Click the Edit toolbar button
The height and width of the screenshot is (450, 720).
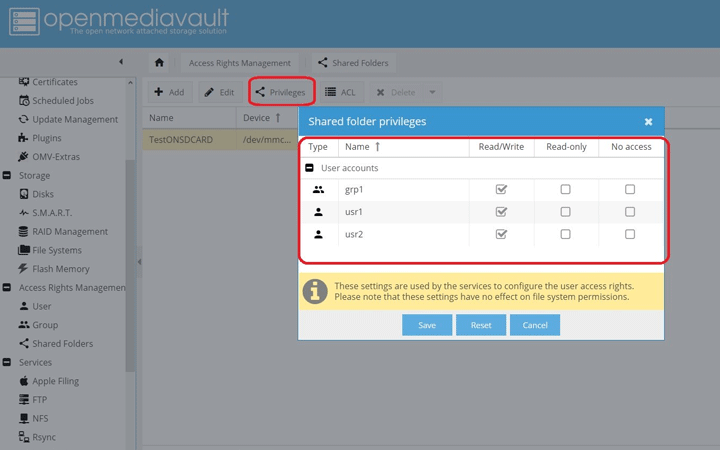pyautogui.click(x=219, y=92)
